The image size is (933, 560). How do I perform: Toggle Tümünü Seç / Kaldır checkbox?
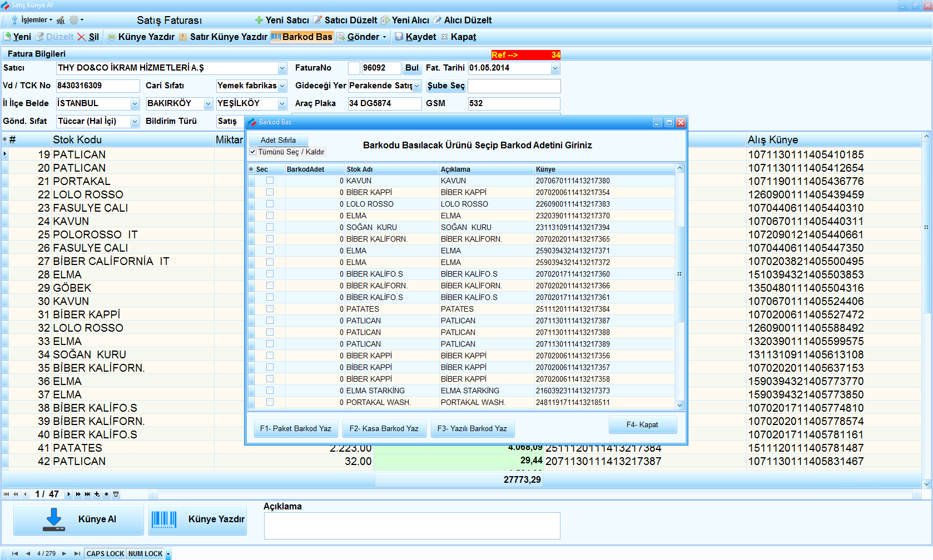click(x=253, y=152)
